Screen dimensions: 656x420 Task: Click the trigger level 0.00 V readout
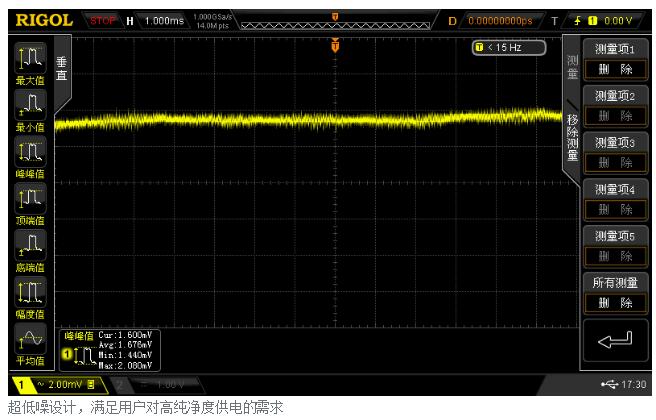(618, 20)
